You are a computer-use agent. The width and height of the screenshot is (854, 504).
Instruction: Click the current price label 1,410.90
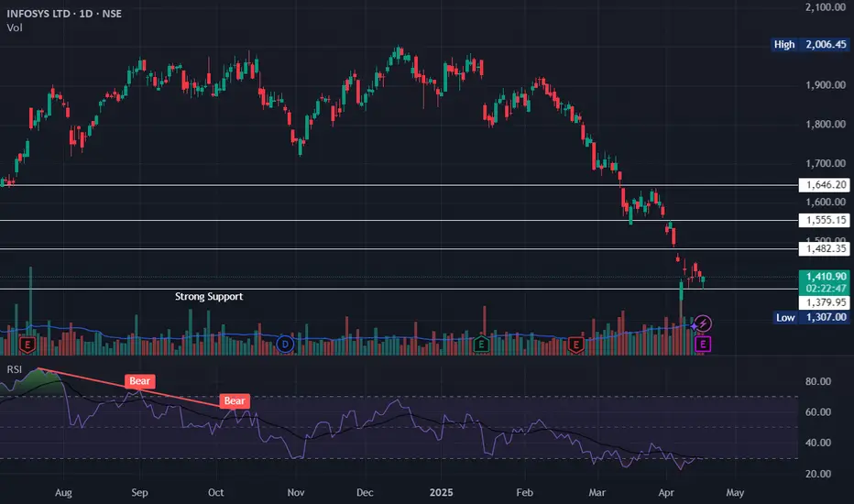pyautogui.click(x=825, y=277)
